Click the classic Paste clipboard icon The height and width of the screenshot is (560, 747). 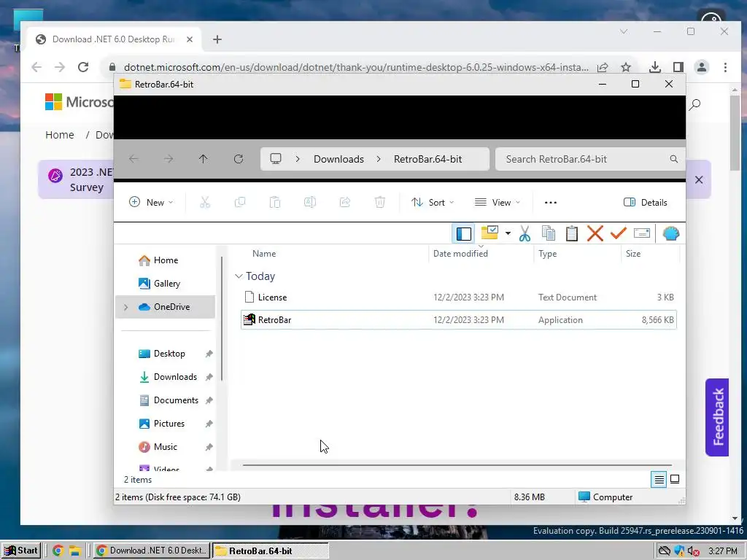pyautogui.click(x=572, y=233)
